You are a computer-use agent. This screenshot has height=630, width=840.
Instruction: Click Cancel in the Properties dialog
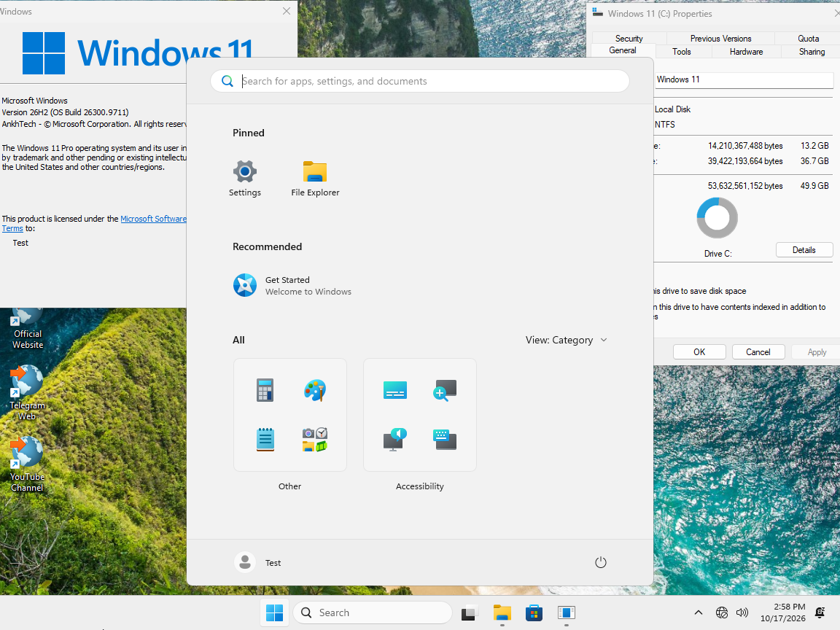click(758, 352)
